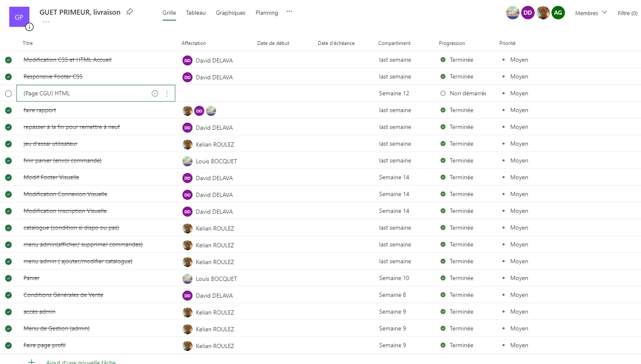Uncheck the completed 'Panier' task
The height and width of the screenshot is (364, 641).
coord(8,278)
